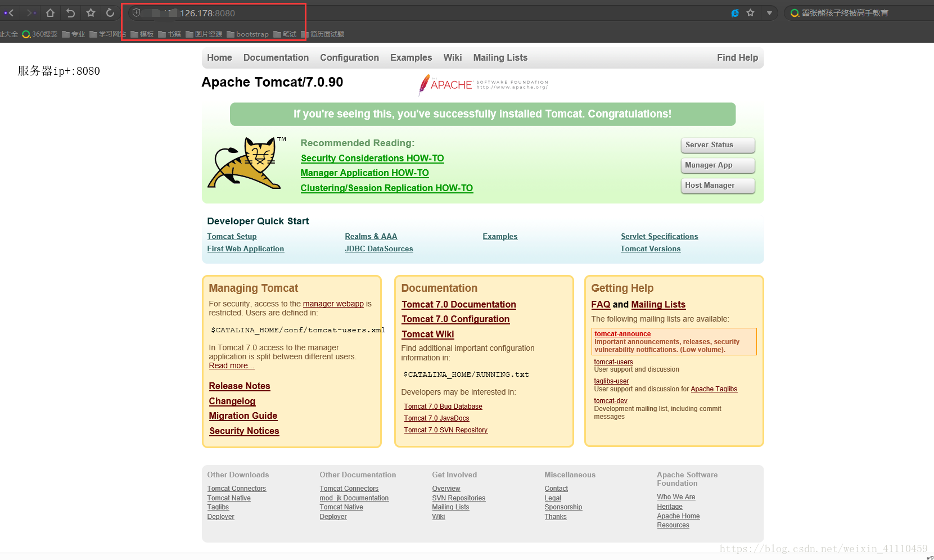Click the browser forward arrow
Viewport: 934px width, 560px height.
(31, 12)
